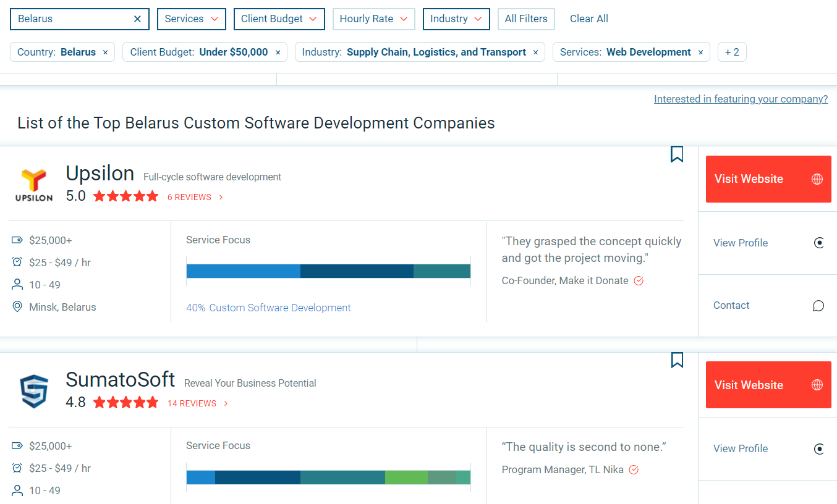
Task: Click the location pin icon beside Minsk, Belarus
Action: click(17, 307)
